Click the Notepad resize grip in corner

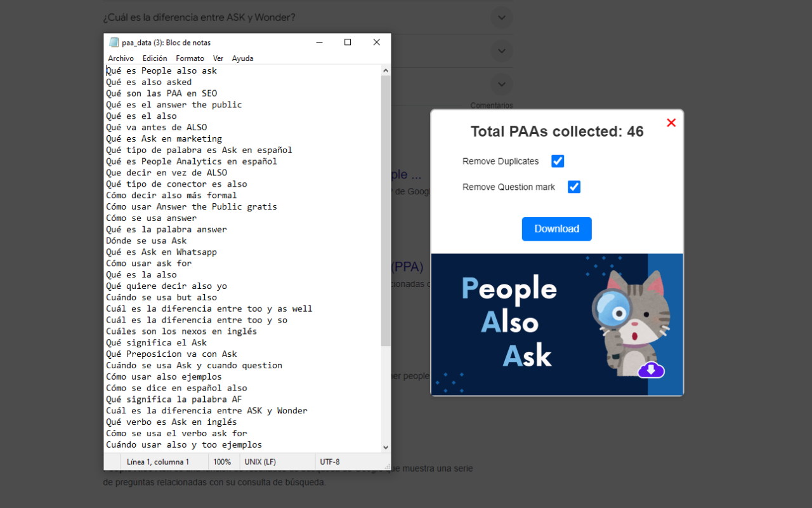[387, 466]
